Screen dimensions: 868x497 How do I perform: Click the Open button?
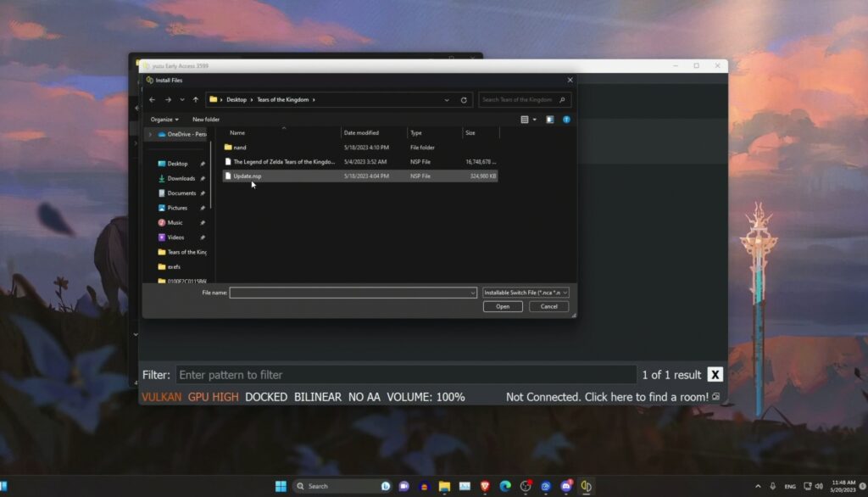tap(503, 306)
